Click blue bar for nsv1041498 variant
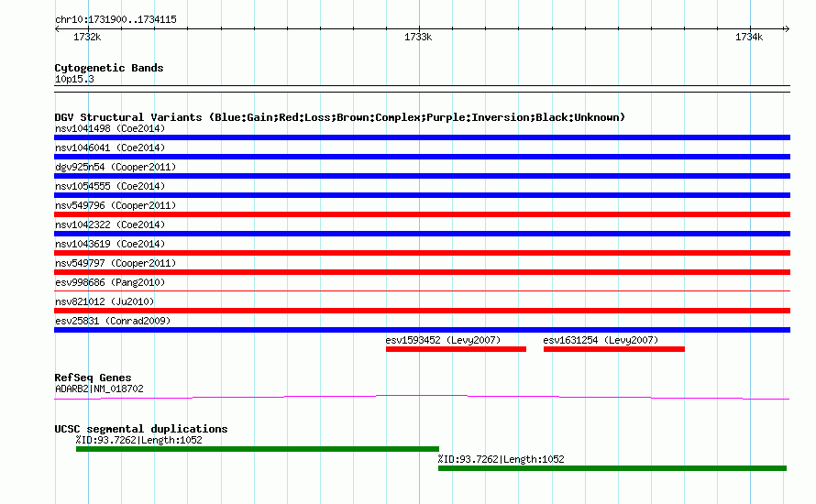 point(422,137)
